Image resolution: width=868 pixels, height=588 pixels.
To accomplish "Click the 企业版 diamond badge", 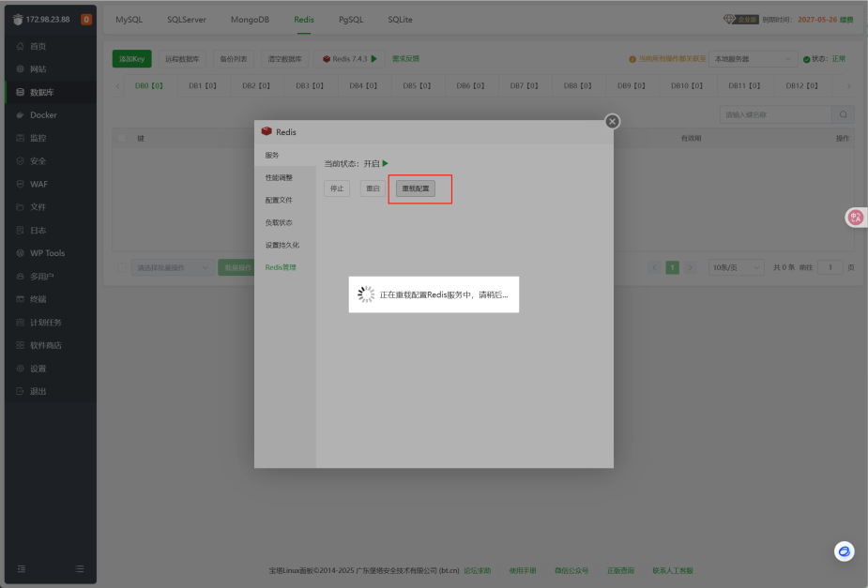I will pyautogui.click(x=740, y=20).
